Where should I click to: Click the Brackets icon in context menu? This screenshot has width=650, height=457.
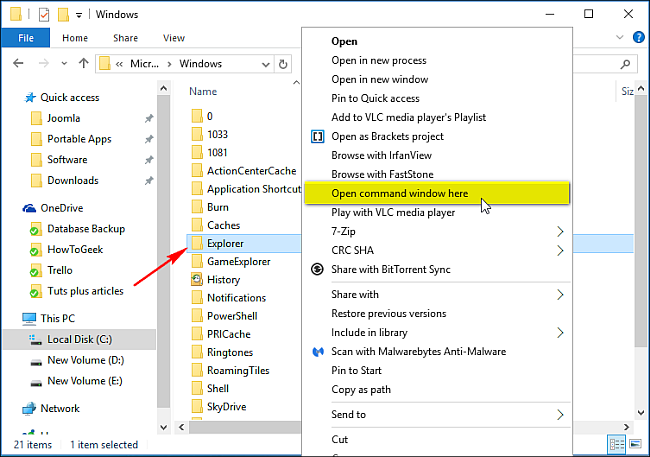click(318, 136)
